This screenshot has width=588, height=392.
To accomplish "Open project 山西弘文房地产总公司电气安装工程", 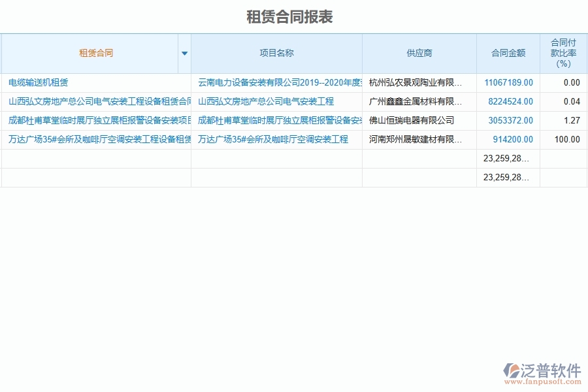I will pos(266,102).
